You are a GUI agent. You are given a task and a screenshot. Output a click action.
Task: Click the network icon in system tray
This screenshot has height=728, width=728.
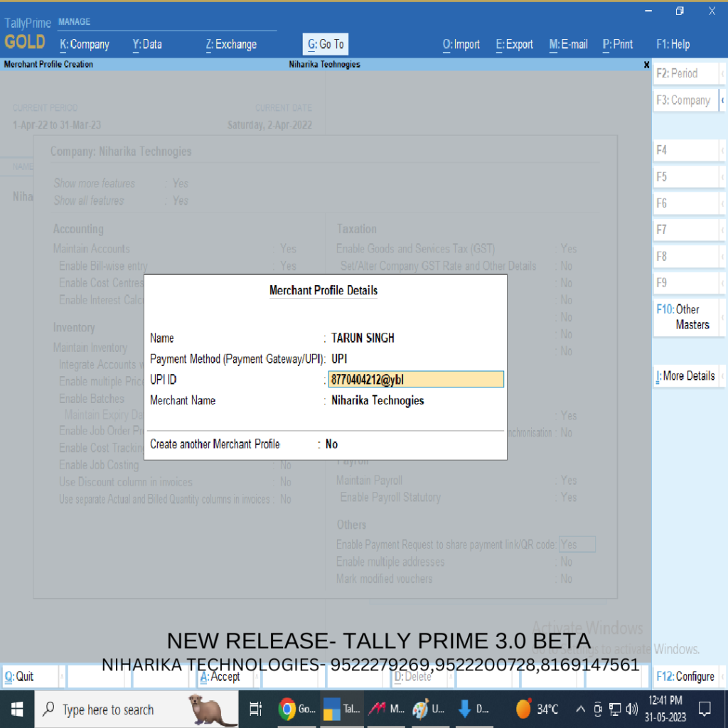(615, 709)
